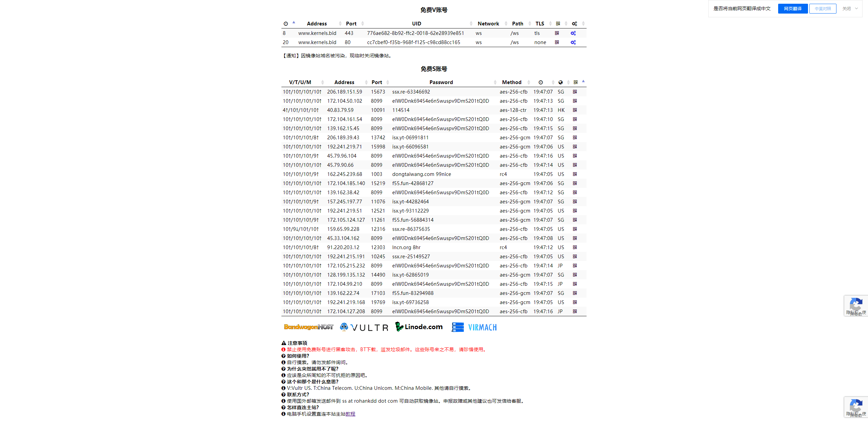Sort S accounts by Password header
Viewport: 868px width, 422px height.
point(441,82)
